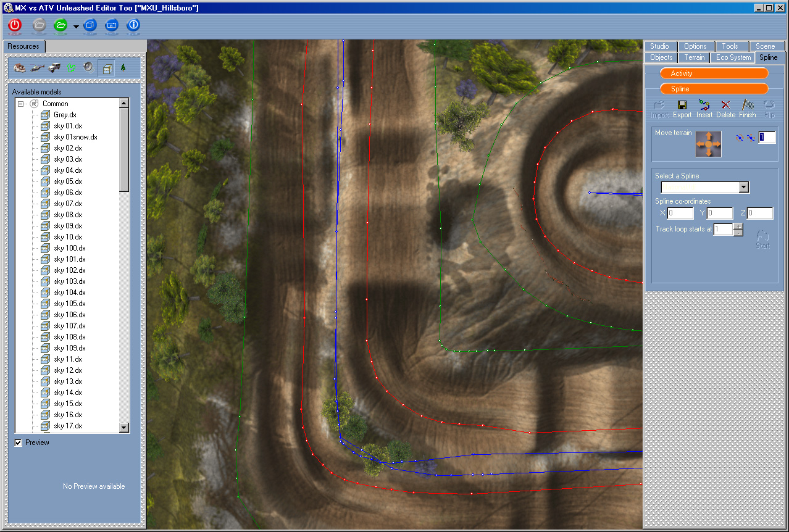Switch to the Terrain tab
Viewport: 789px width, 532px height.
pos(694,57)
